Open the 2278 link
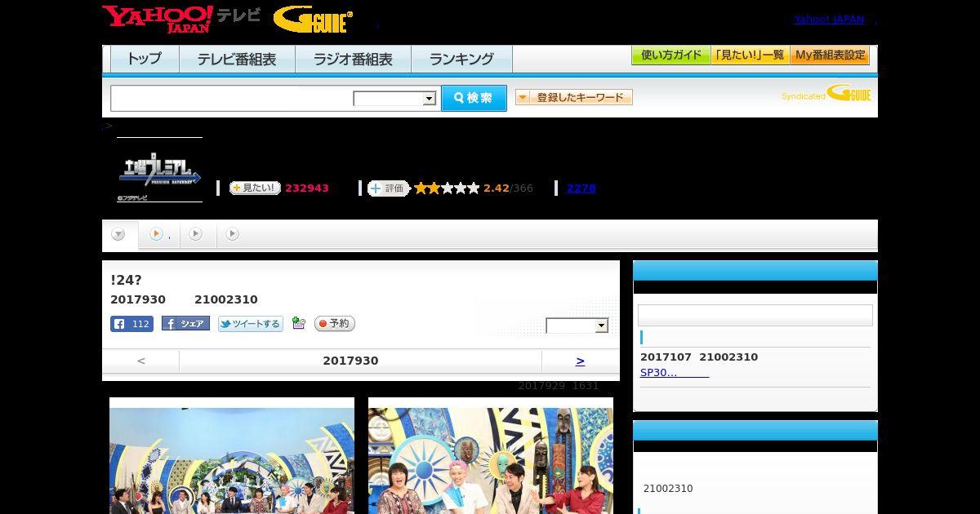 pos(581,188)
